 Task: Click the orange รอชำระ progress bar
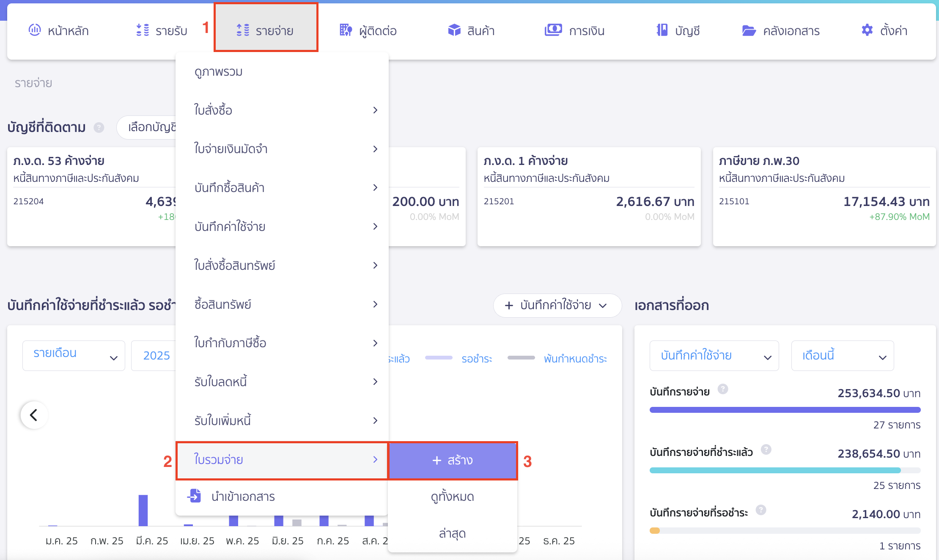click(x=655, y=531)
